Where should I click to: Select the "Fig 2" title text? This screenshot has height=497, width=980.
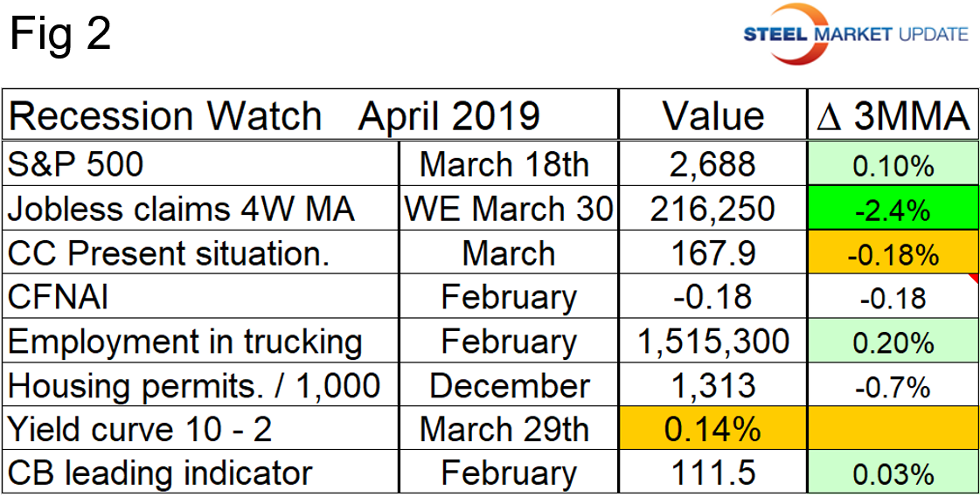[60, 37]
